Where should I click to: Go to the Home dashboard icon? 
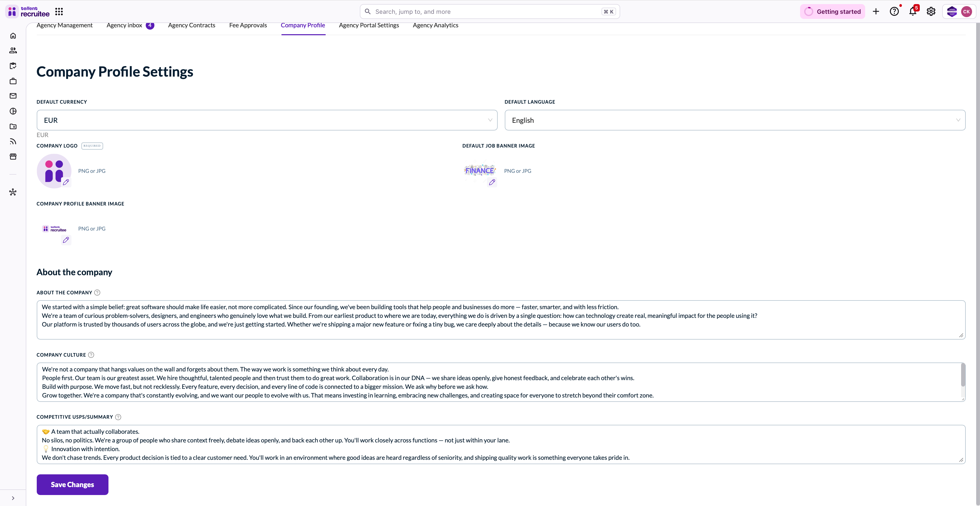coord(13,35)
